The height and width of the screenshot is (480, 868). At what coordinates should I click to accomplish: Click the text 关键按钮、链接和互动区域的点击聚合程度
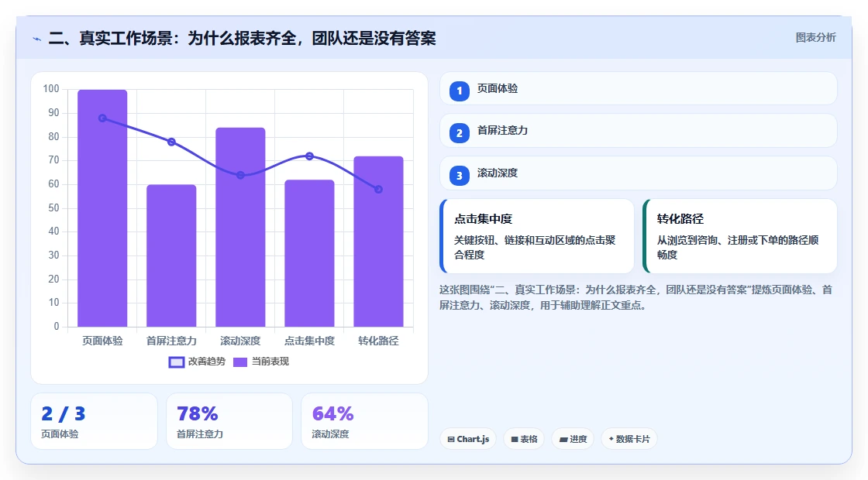click(x=535, y=247)
